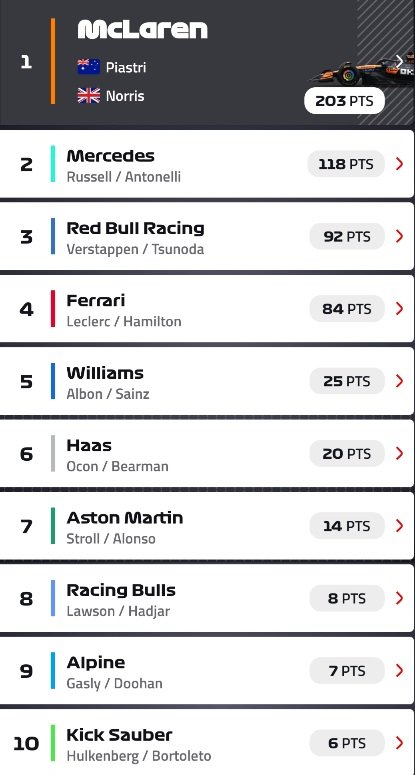Click the 203 PTS badge for McLaren
This screenshot has width=415, height=775.
[x=344, y=101]
